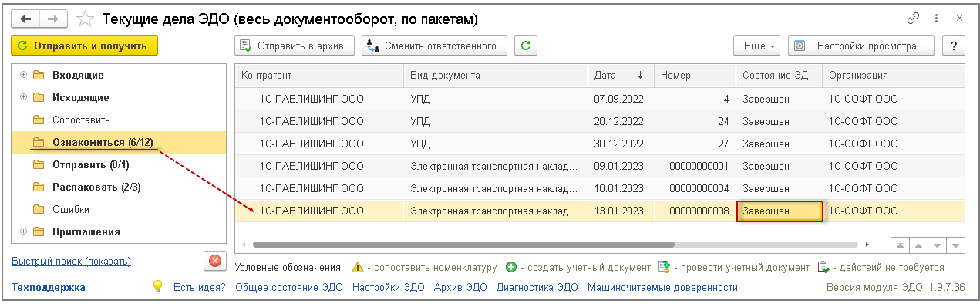Click the green refresh icon button
Screen dimensions: 980x304
coord(526,46)
